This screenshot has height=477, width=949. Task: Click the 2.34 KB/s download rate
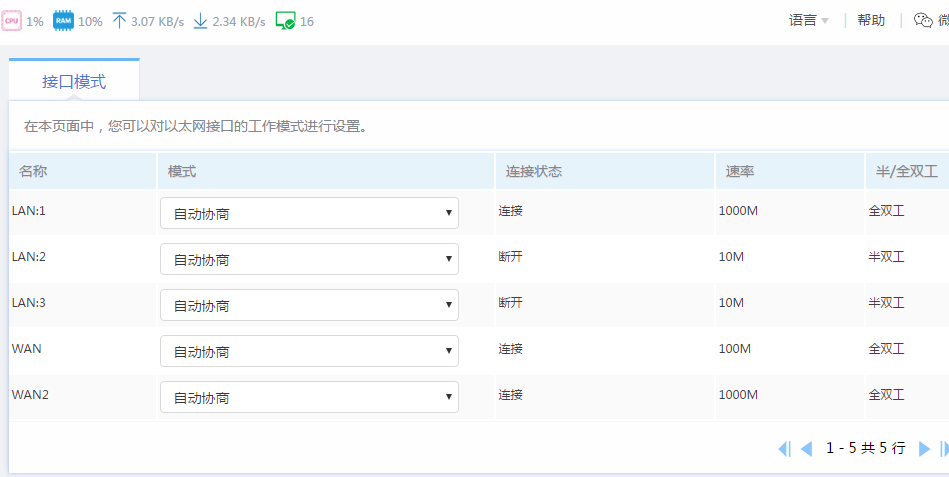pyautogui.click(x=238, y=22)
